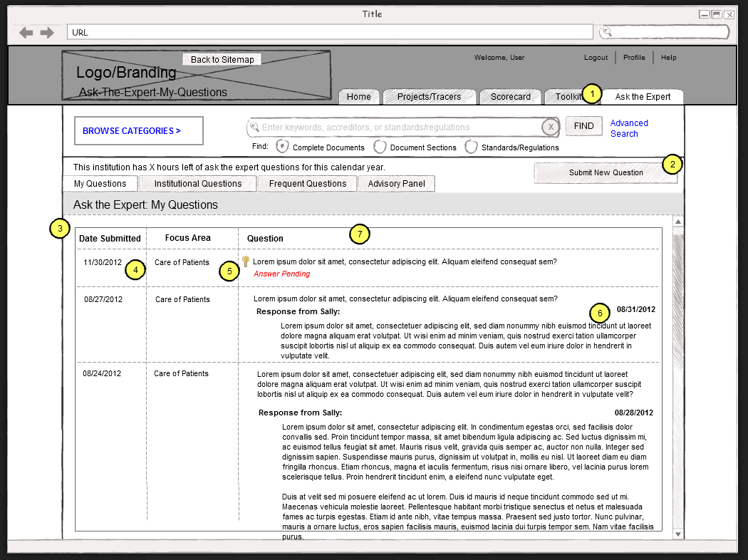
Task: Click the Logout link
Action: tap(596, 57)
